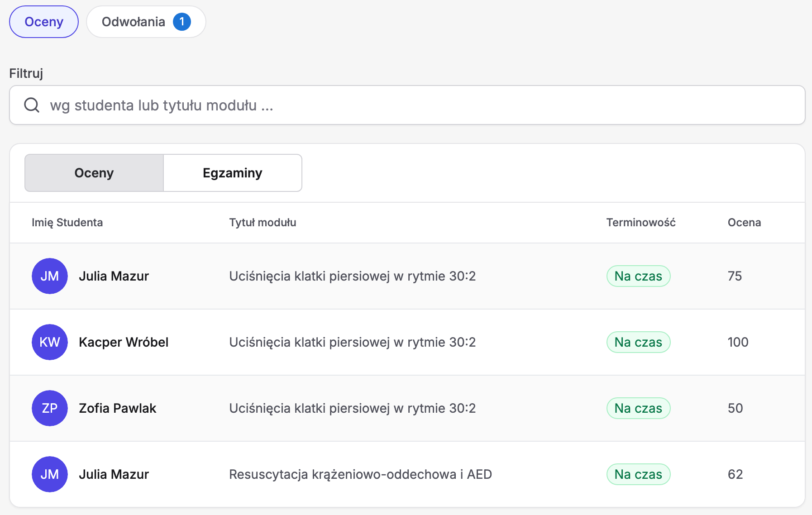
Task: Click the grade value 75
Action: [735, 276]
